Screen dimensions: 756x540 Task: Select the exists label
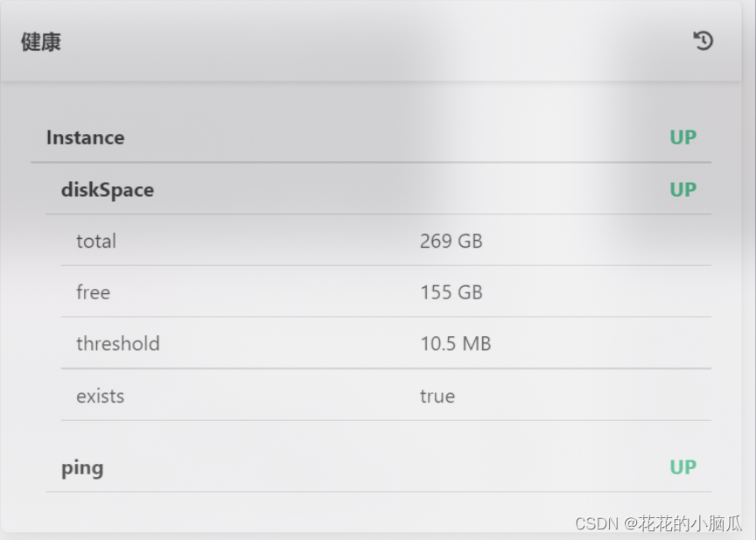pyautogui.click(x=100, y=396)
